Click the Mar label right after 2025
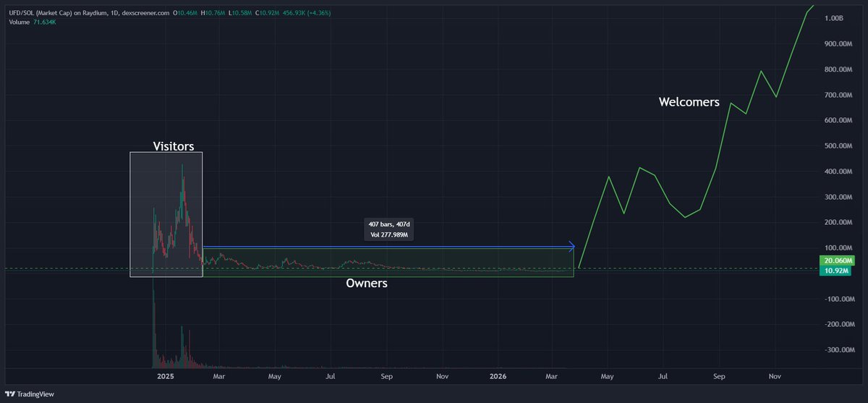 pyautogui.click(x=218, y=376)
